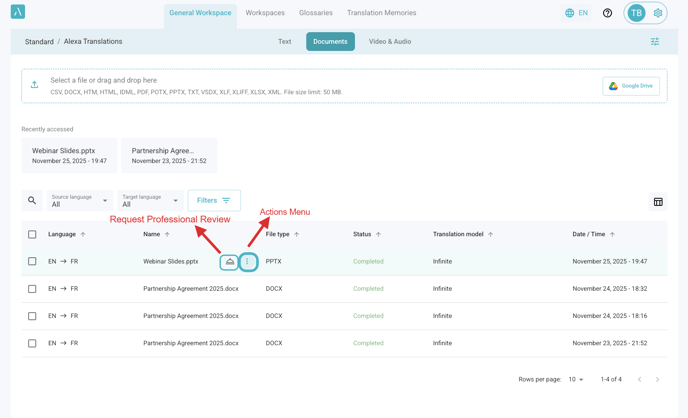688x418 pixels.
Task: Click the upload file icon
Action: coord(35,85)
